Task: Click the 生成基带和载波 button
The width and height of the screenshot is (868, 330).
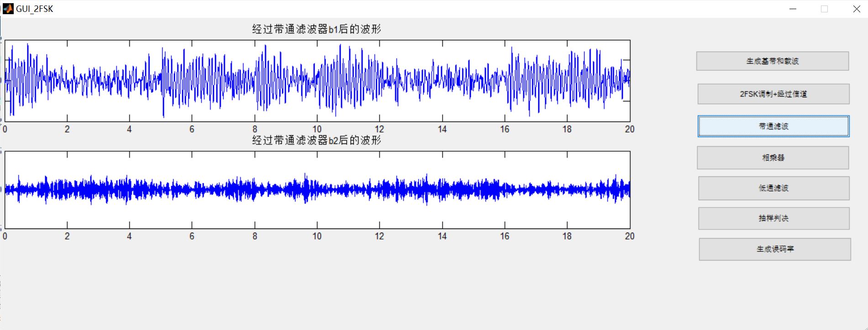Action: click(772, 61)
